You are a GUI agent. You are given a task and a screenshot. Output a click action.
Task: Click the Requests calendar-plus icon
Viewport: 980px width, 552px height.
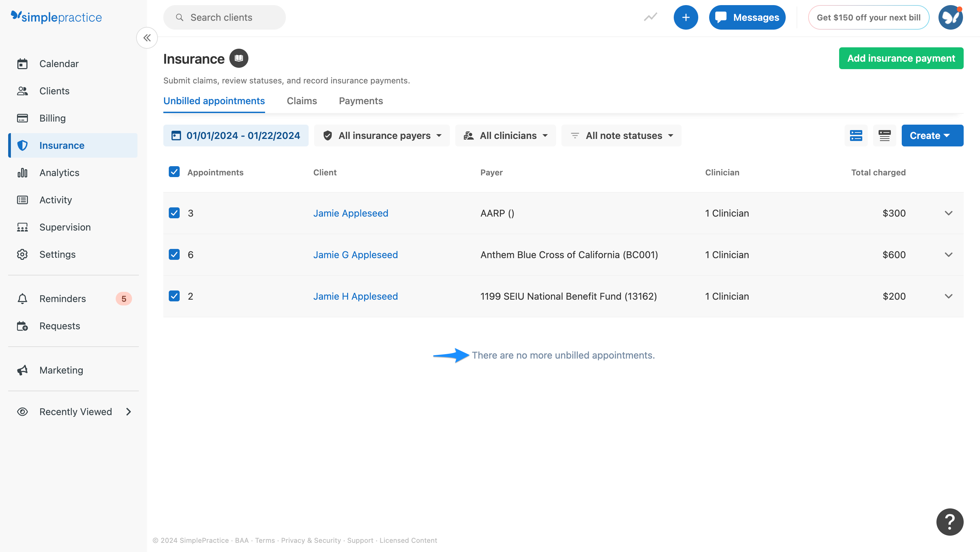pos(22,326)
